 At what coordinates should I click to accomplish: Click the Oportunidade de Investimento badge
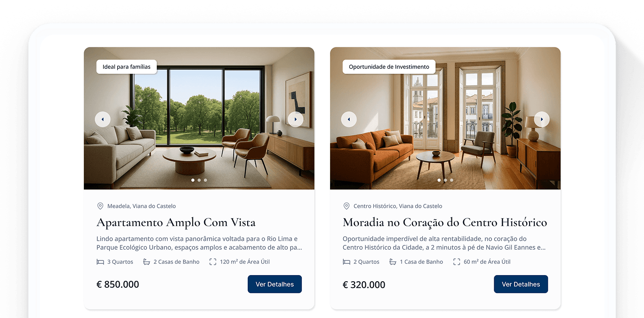point(389,67)
